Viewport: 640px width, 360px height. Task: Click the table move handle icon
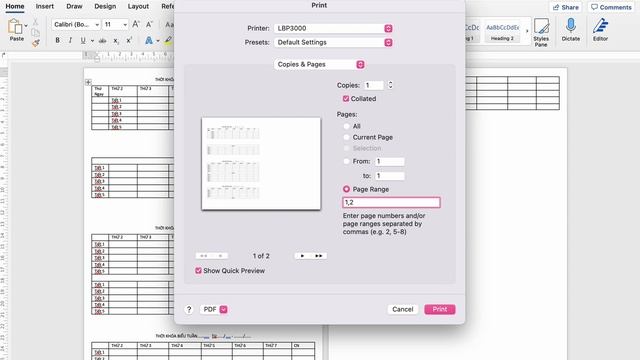(88, 82)
